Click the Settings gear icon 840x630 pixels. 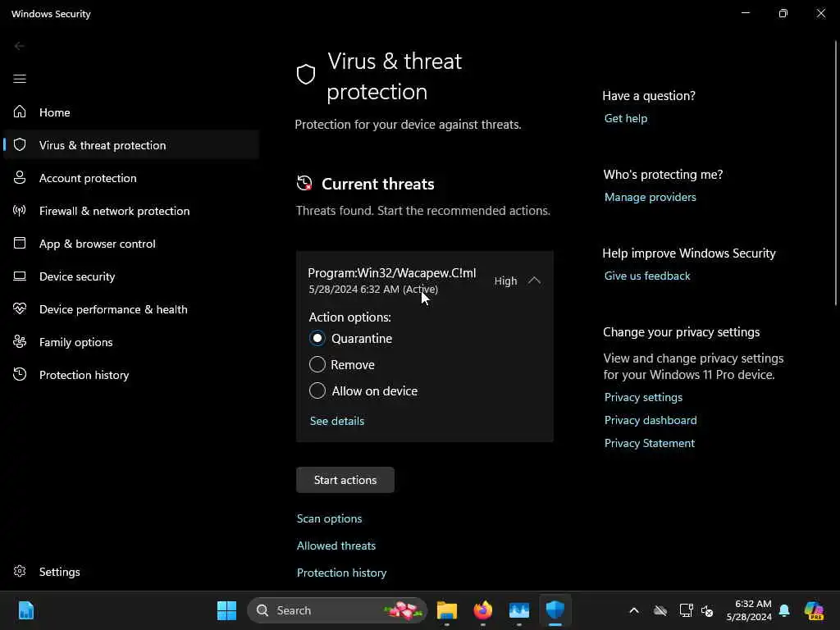pos(20,571)
